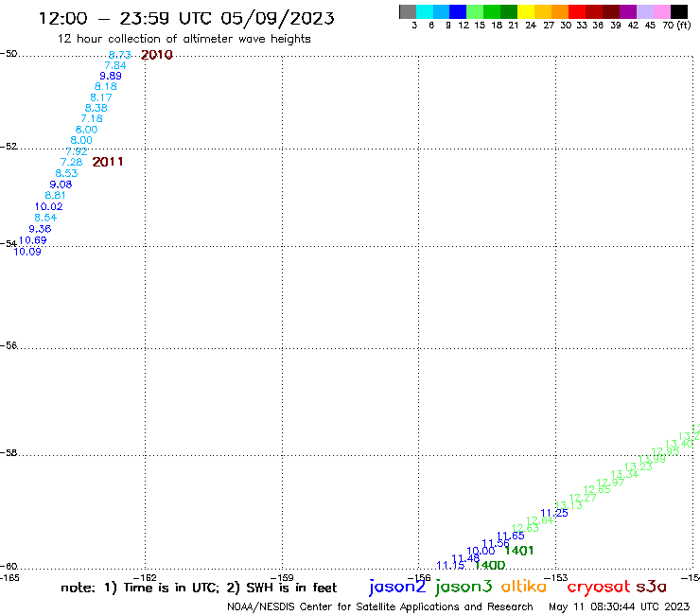Click the 9.36 wave height value
Screen dimensions: 700x615
[x=40, y=229]
